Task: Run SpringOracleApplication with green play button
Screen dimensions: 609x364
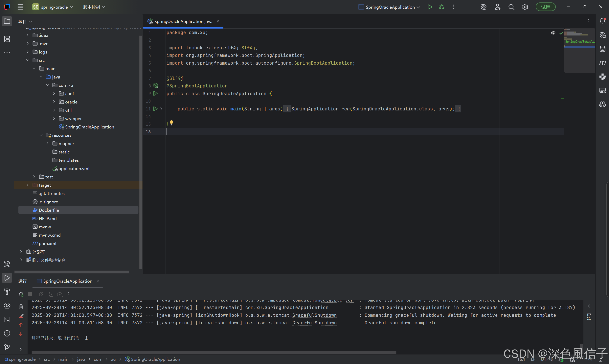Action: (430, 7)
